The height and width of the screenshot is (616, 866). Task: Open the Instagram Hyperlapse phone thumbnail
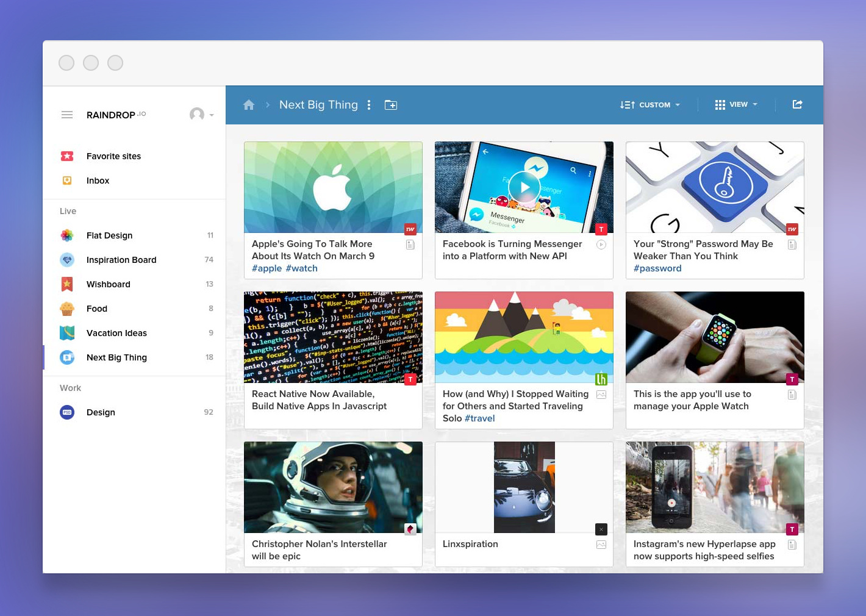point(715,487)
